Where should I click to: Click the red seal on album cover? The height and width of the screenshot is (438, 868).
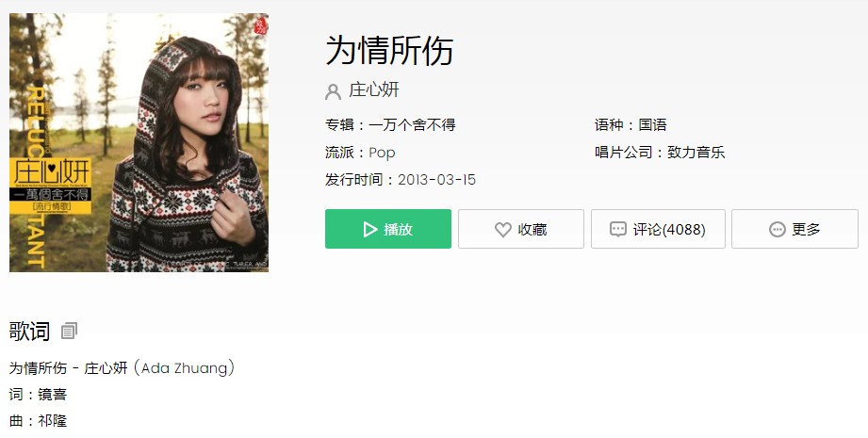click(259, 24)
